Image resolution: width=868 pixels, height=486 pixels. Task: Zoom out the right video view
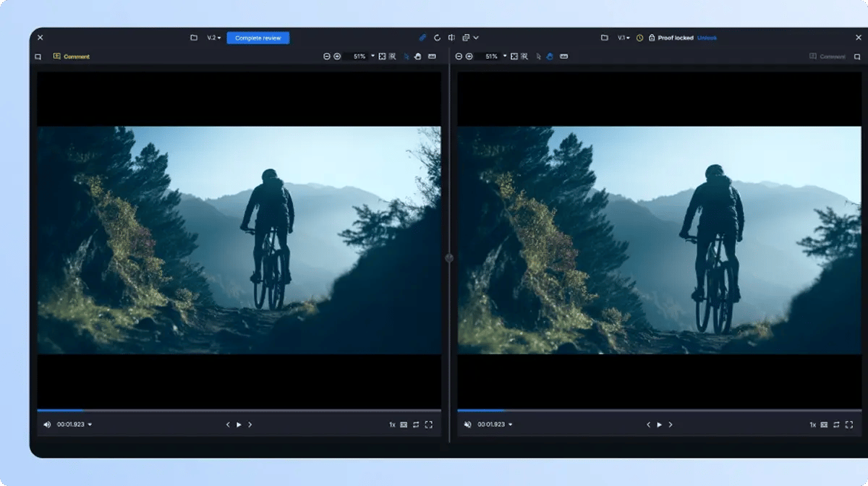pyautogui.click(x=459, y=56)
